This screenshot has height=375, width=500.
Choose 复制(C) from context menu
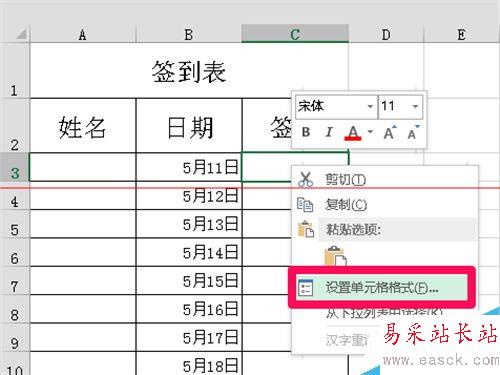point(385,205)
